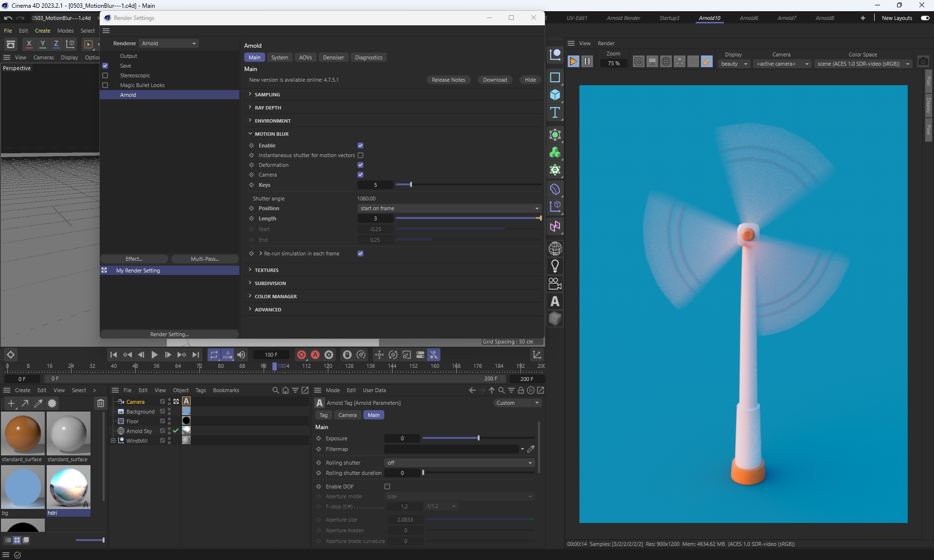The image size is (934, 560).
Task: Select the Text spline tool icon
Action: pyautogui.click(x=555, y=113)
